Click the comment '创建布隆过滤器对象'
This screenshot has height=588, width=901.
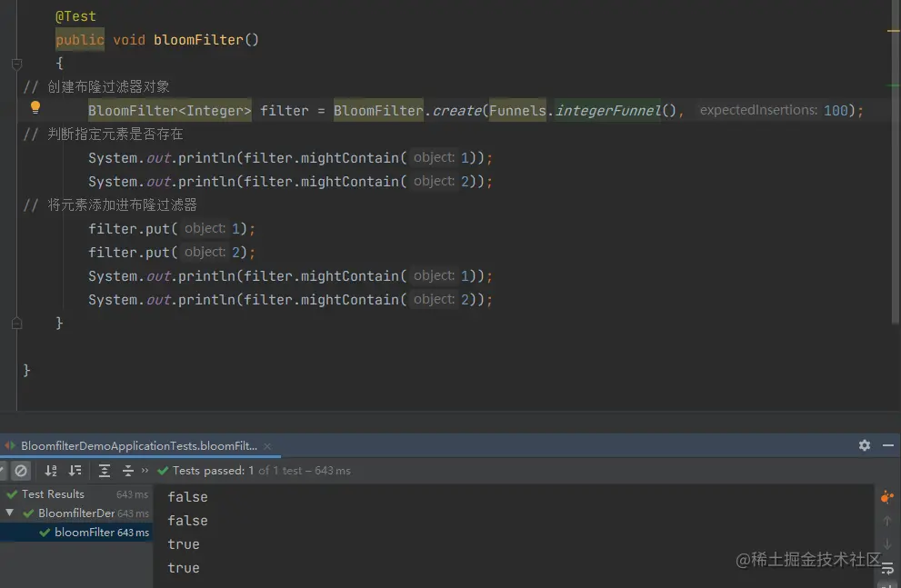click(x=108, y=86)
